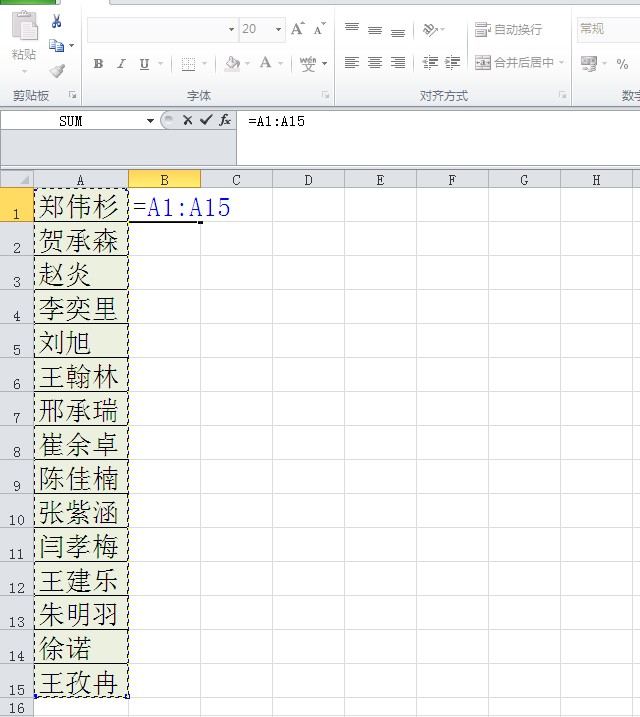
Task: Select column A header
Action: coord(81,180)
